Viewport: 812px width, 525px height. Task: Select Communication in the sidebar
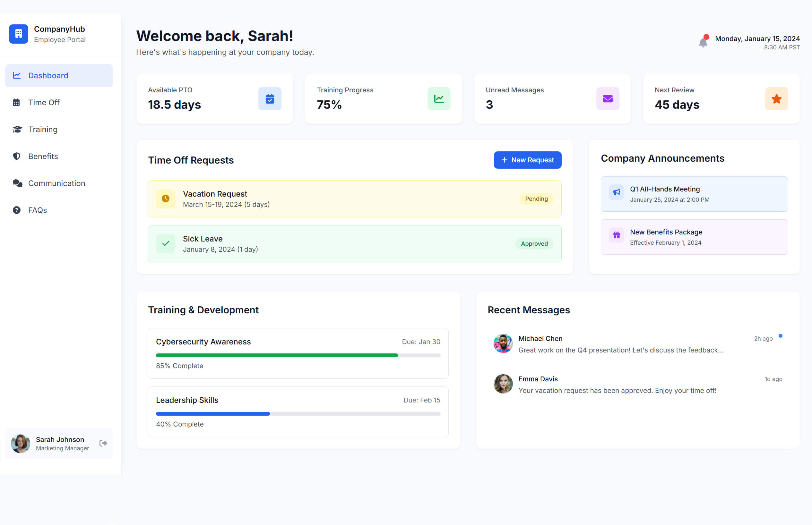(x=56, y=183)
